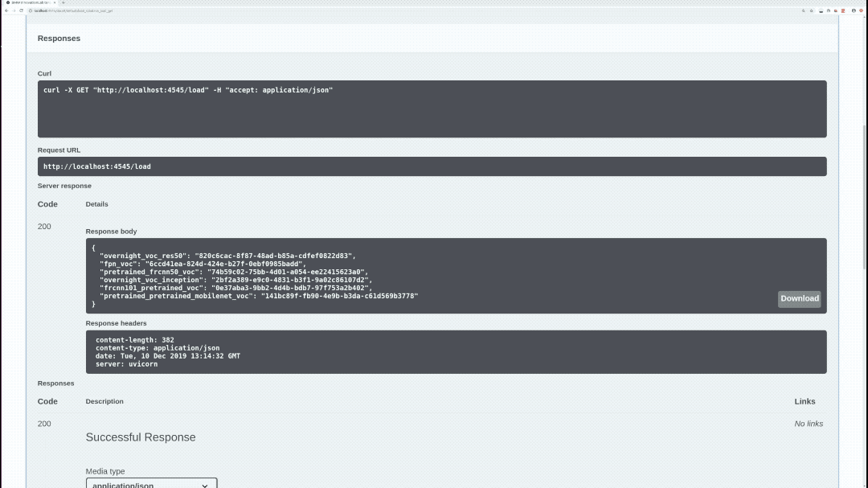Click the "pretrained_frcnn50_voc" response line
The height and width of the screenshot is (488, 868).
point(234,272)
